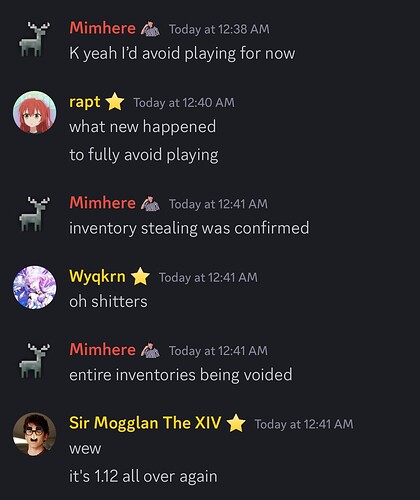Screen dimensions: 420x500
Task: Select message 'it's 1.12 all over again'
Action: 143,476
